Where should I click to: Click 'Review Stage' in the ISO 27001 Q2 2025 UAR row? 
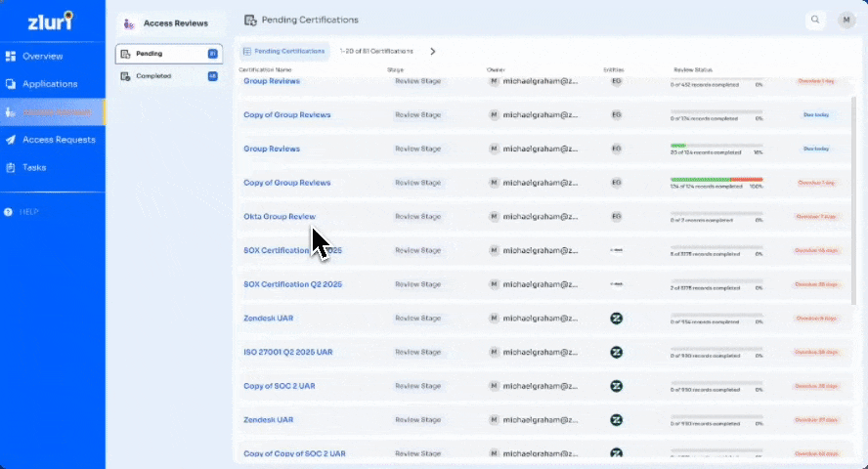click(x=418, y=352)
